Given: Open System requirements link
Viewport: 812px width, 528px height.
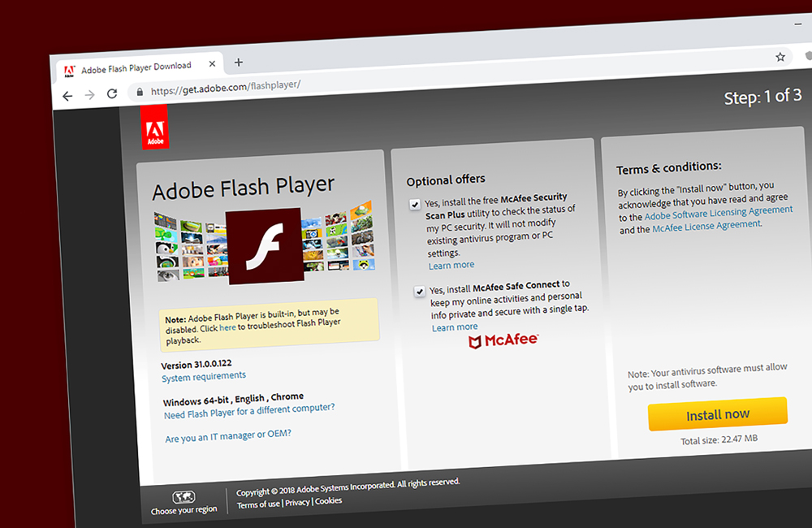Looking at the screenshot, I should (204, 377).
